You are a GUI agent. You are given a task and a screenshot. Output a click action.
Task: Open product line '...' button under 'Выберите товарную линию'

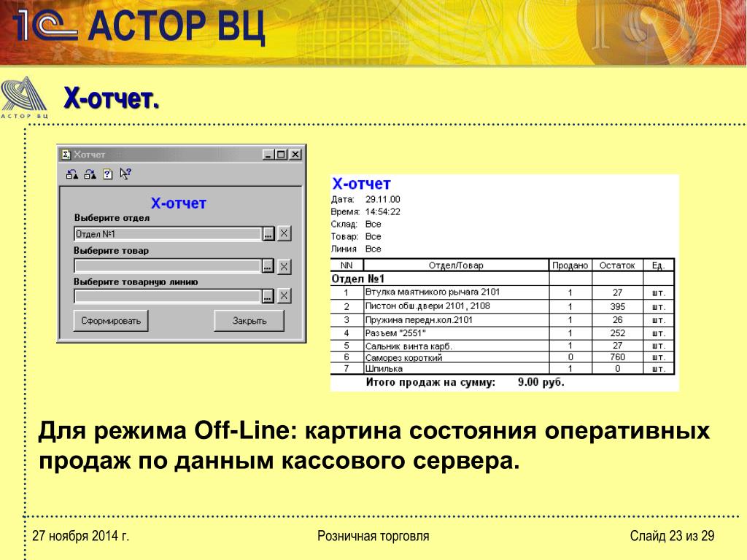[268, 296]
